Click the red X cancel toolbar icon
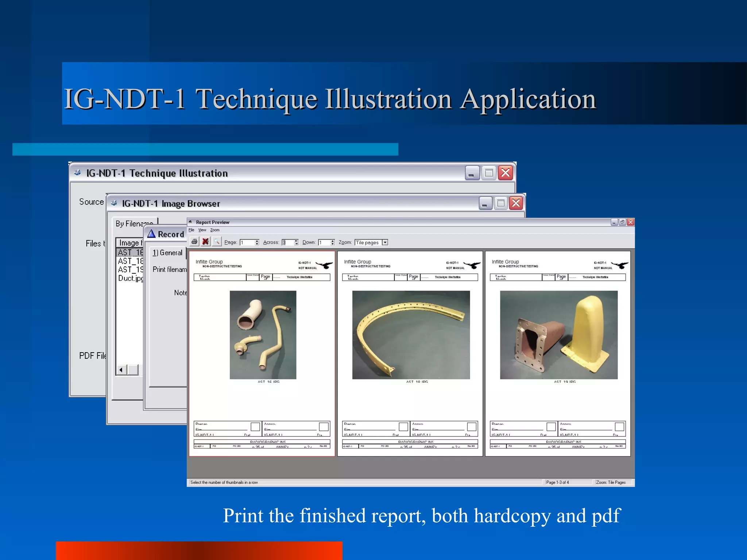The height and width of the screenshot is (560, 747). pyautogui.click(x=205, y=242)
